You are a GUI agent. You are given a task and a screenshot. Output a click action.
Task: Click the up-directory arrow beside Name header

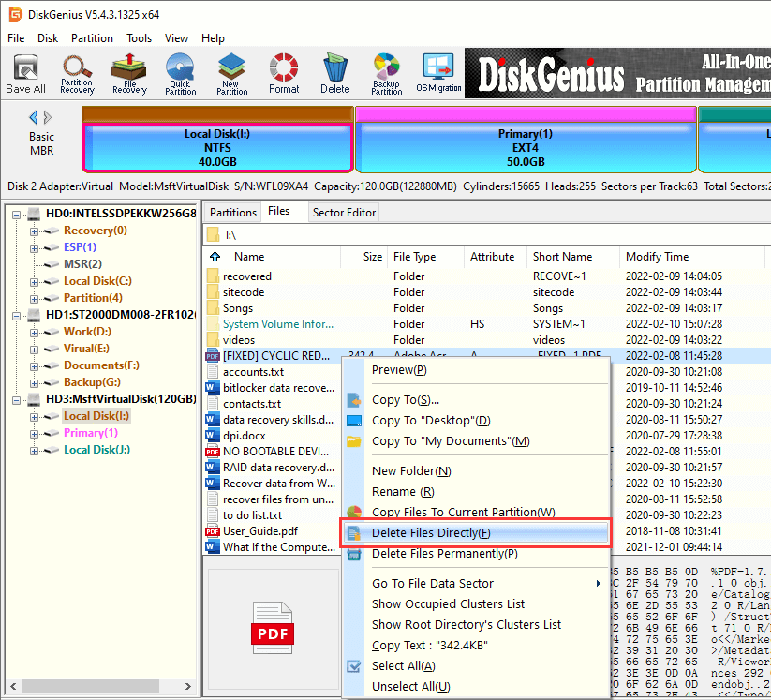point(215,256)
